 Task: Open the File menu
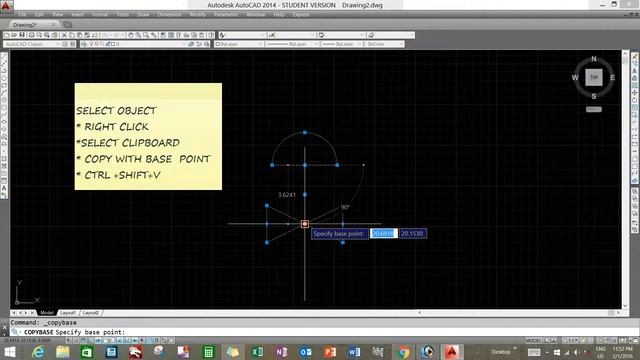tap(22, 15)
